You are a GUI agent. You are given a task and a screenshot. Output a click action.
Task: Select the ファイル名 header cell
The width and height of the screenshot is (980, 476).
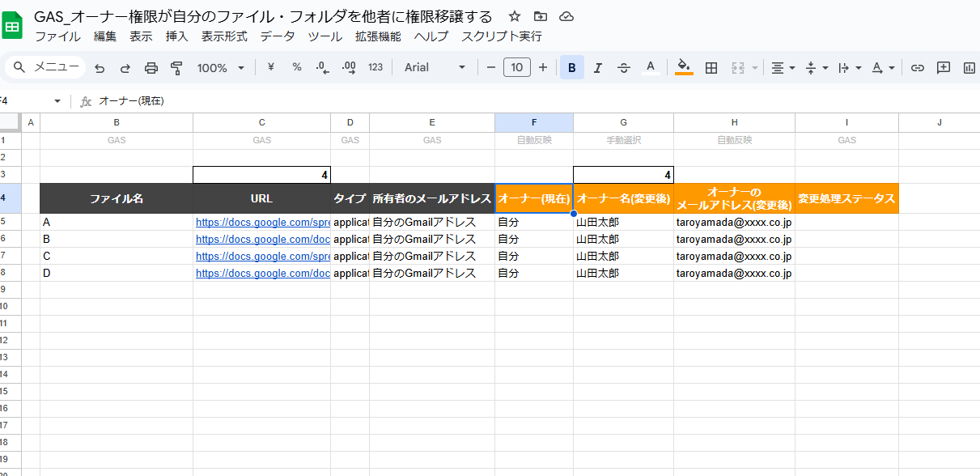(x=117, y=198)
